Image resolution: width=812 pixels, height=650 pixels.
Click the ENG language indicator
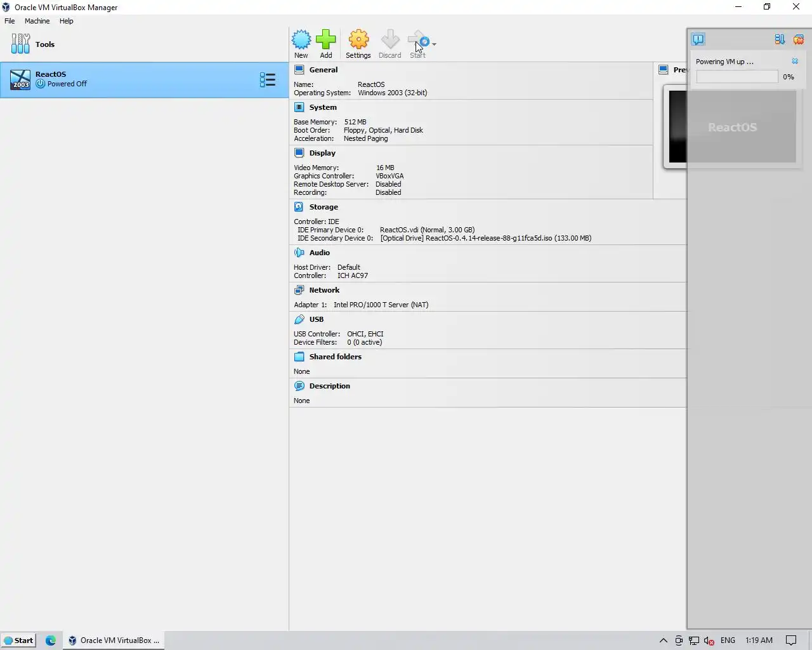point(728,640)
